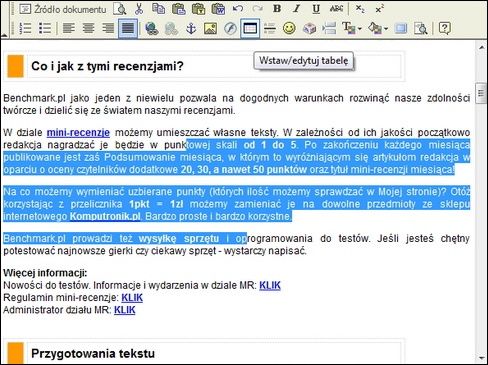488x365 pixels.
Task: Click the text "20, 30, a nawet 50 punktów"
Action: coord(244,170)
